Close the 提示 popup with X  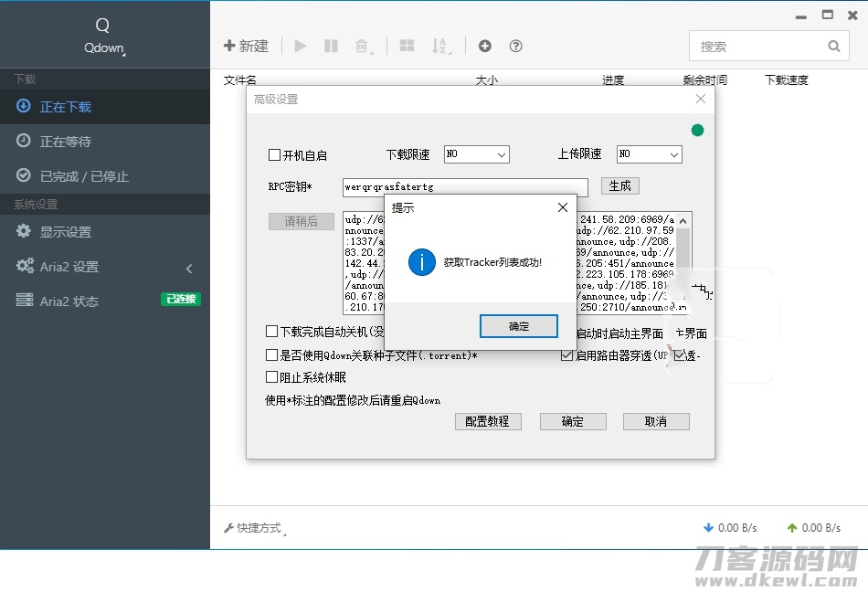pyautogui.click(x=563, y=207)
